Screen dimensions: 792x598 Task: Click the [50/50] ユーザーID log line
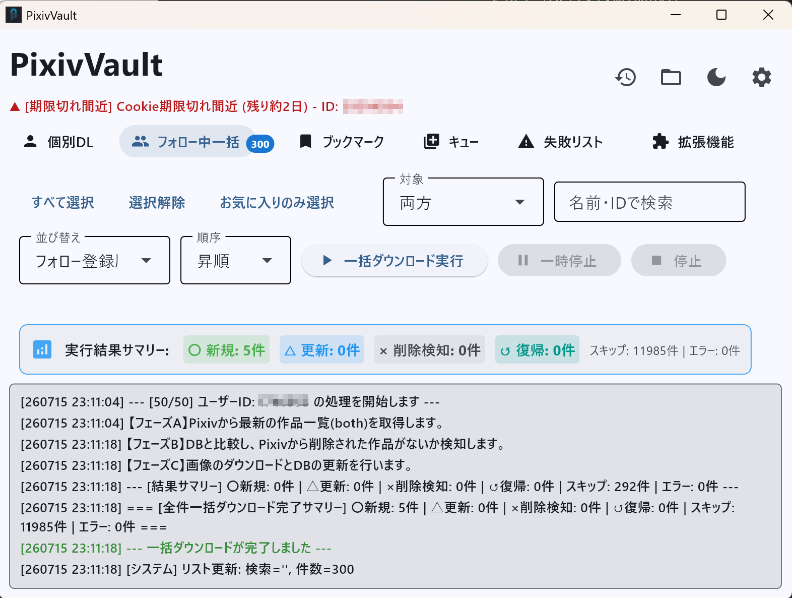pyautogui.click(x=230, y=402)
